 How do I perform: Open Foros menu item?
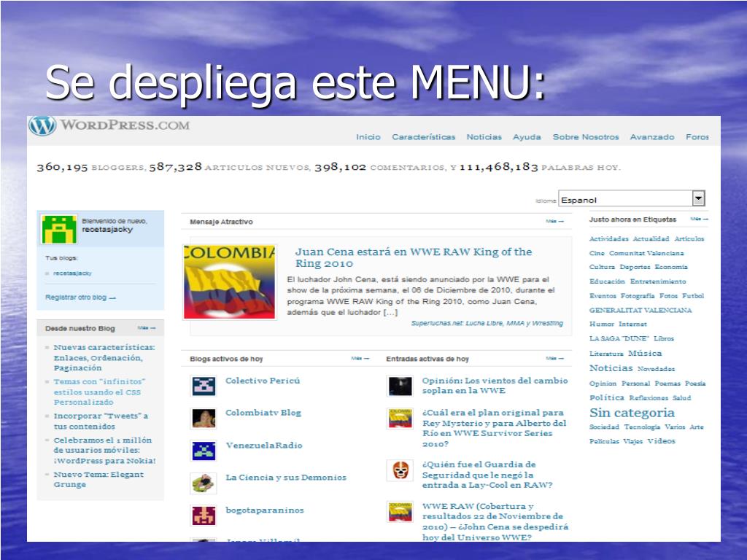tap(697, 137)
